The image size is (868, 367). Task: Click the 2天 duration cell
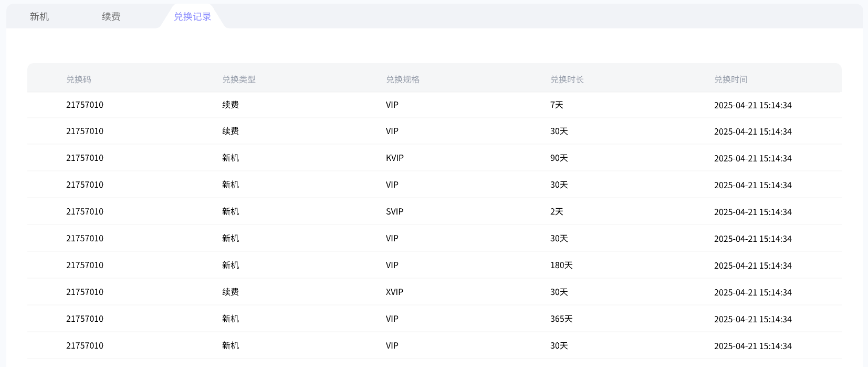(557, 212)
